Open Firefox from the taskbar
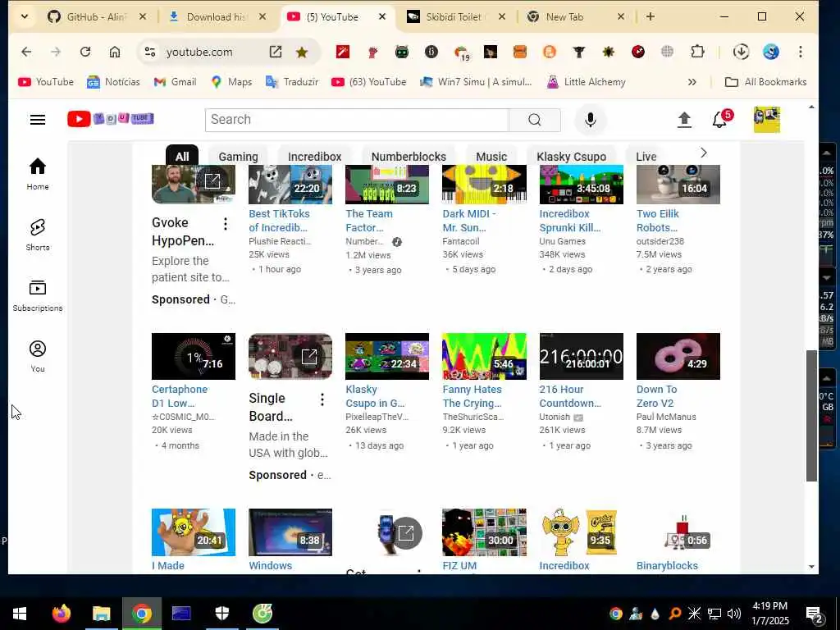Viewport: 840px width, 630px height. coord(62,614)
